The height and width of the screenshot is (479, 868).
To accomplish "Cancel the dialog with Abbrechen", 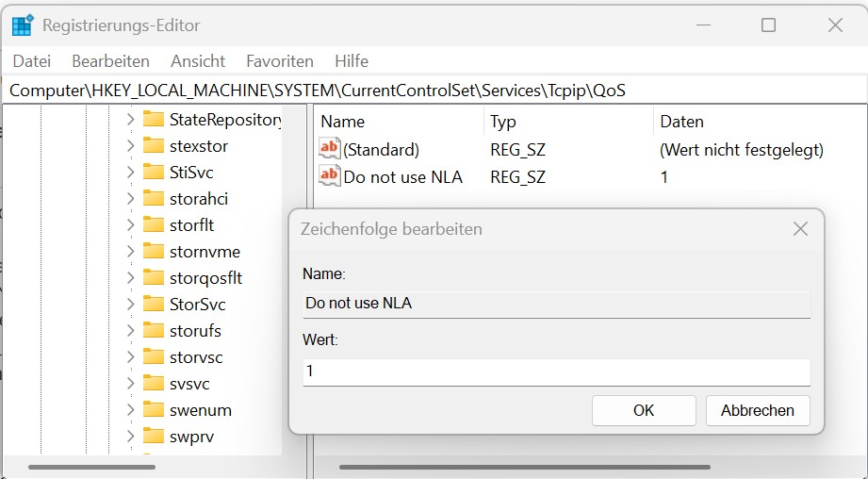I will 758,410.
